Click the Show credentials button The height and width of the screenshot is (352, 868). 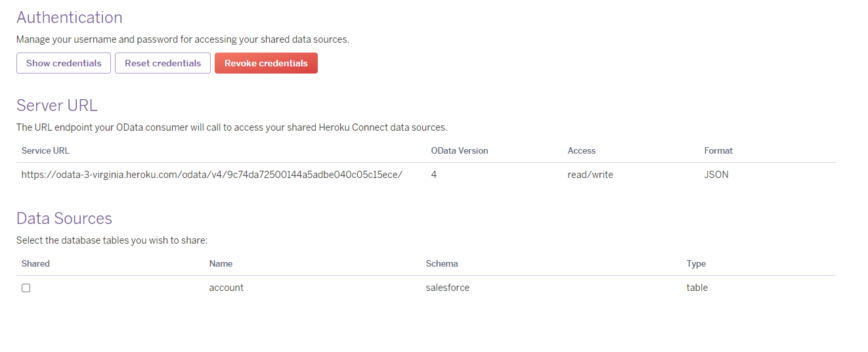64,63
